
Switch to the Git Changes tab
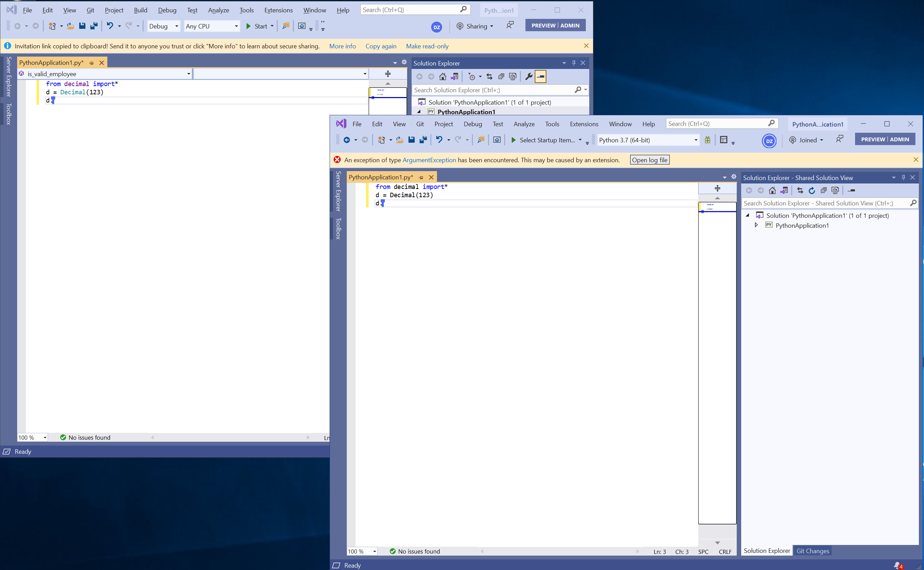point(813,551)
